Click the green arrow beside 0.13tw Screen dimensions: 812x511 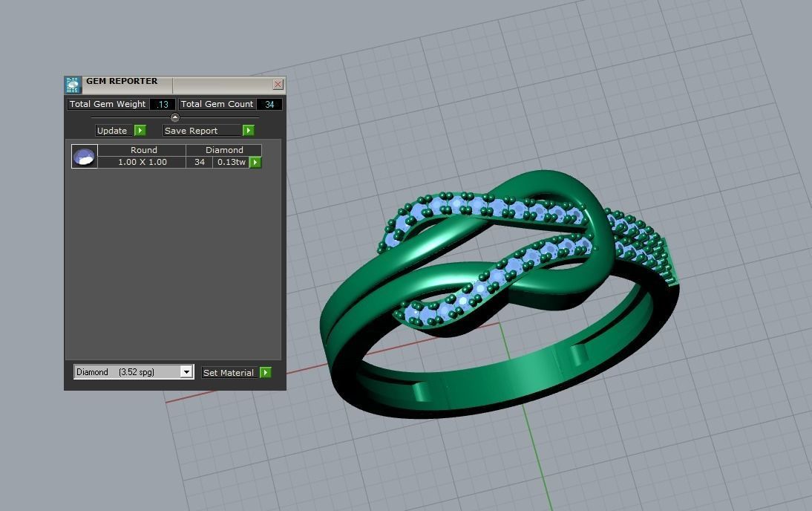255,162
